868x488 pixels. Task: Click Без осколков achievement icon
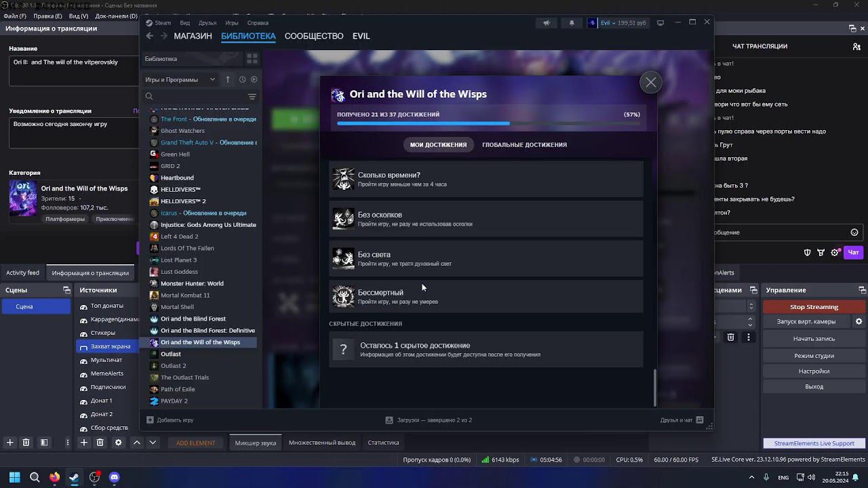coord(343,219)
